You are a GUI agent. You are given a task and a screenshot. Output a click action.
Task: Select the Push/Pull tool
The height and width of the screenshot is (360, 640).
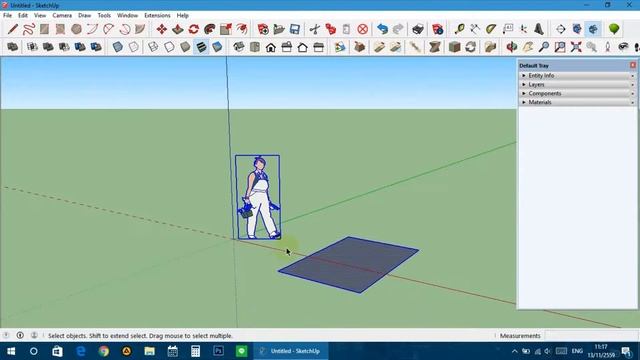pos(178,29)
